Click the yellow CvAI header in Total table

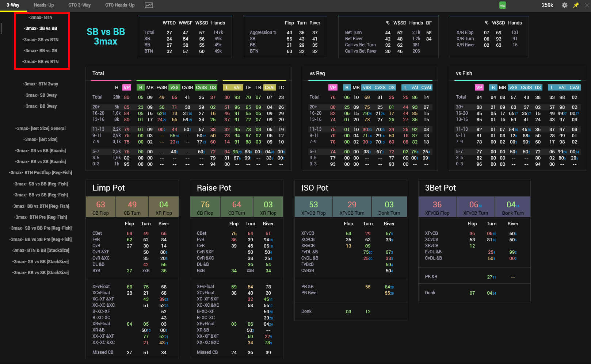pos(270,88)
